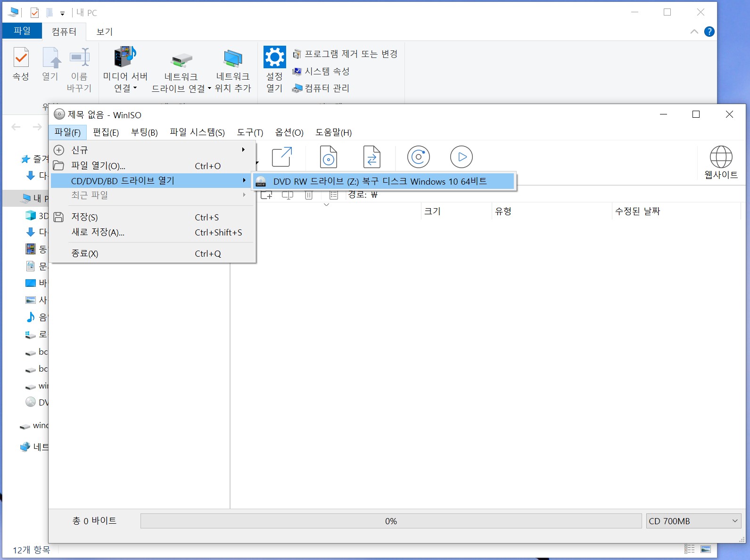Image resolution: width=750 pixels, height=560 pixels.
Task: Click the 열기 icon in Explorer ribbon
Action: pyautogui.click(x=52, y=58)
